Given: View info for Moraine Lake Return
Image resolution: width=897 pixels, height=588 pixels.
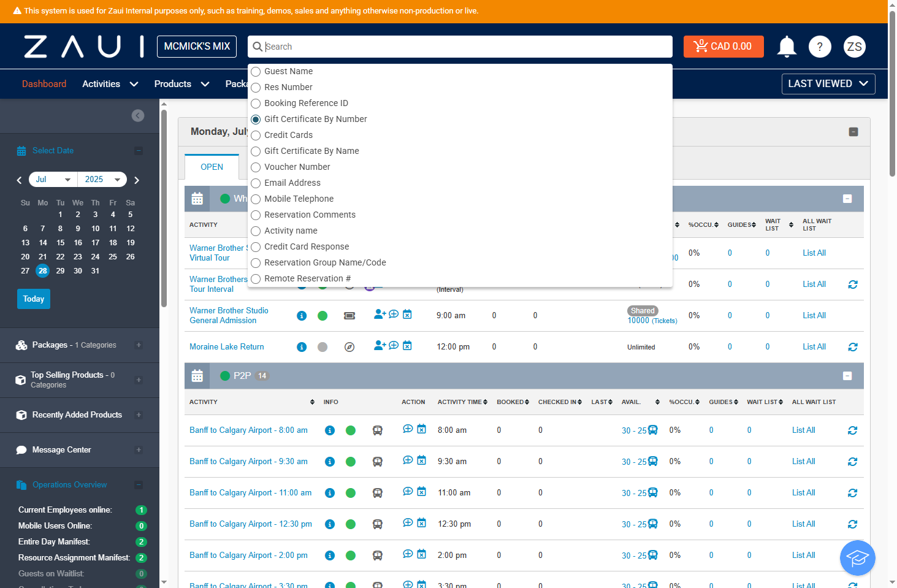Looking at the screenshot, I should (x=302, y=347).
